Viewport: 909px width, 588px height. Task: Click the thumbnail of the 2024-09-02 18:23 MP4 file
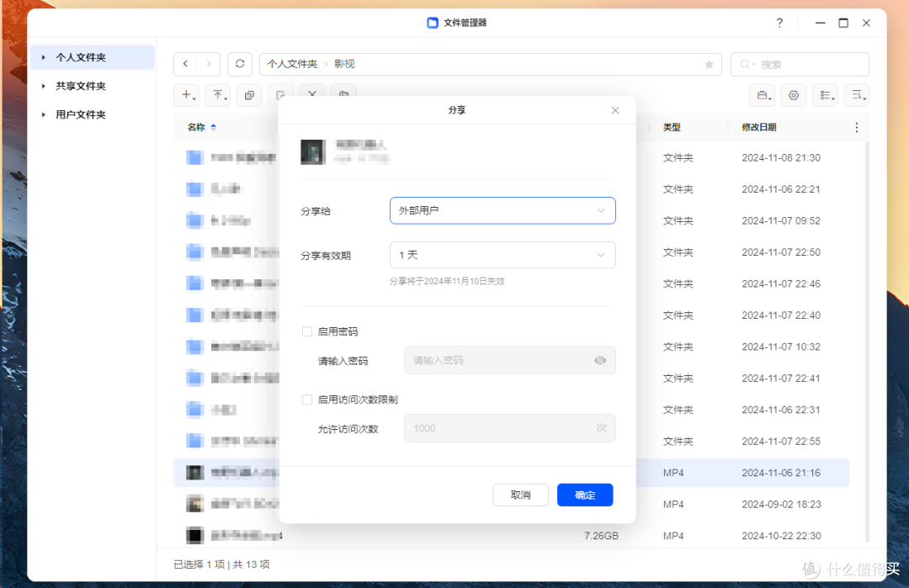pyautogui.click(x=194, y=504)
